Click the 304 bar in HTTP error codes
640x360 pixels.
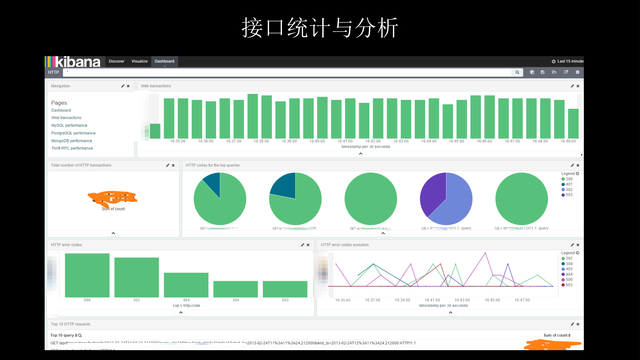(236, 289)
